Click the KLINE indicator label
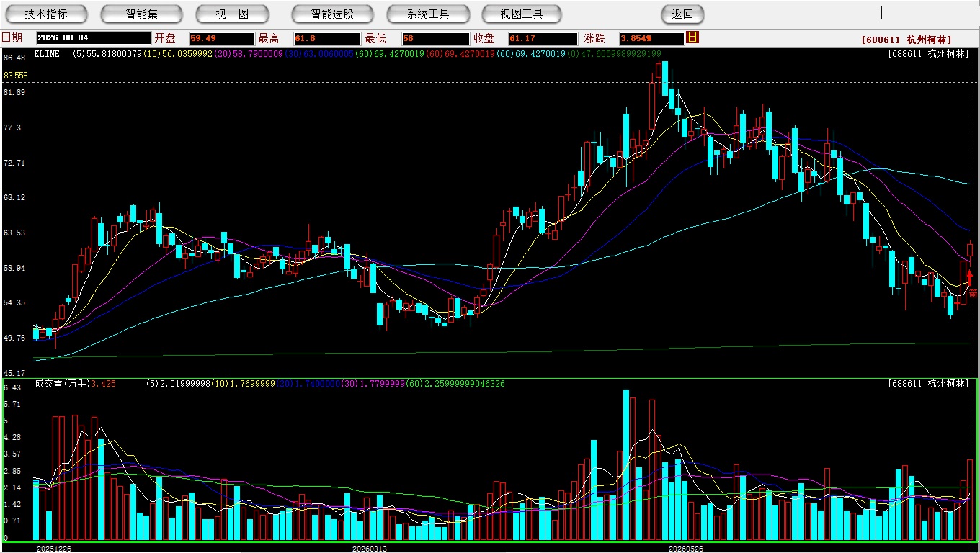Viewport: 980px width, 553px height. click(x=47, y=54)
